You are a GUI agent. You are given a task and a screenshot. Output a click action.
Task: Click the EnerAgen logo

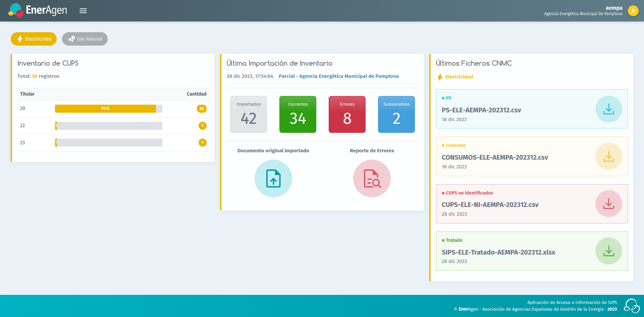38,10
